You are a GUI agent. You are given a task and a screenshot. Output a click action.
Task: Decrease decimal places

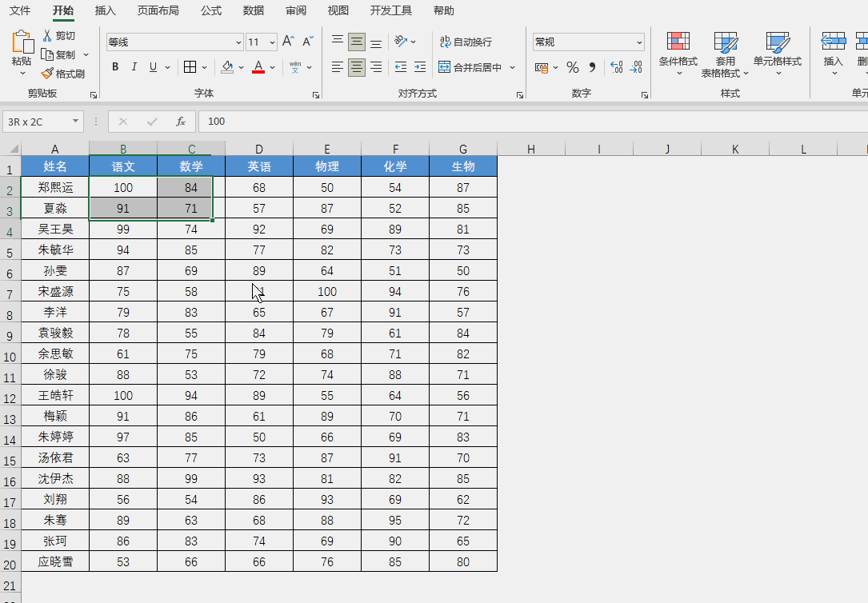pyautogui.click(x=637, y=67)
